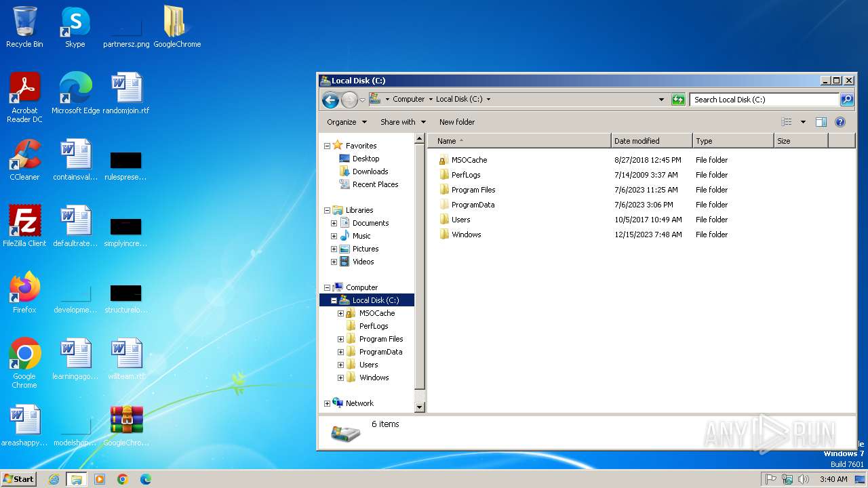Viewport: 868px width, 488px height.
Task: Select the willteam.rtf desktop document
Action: click(x=126, y=359)
